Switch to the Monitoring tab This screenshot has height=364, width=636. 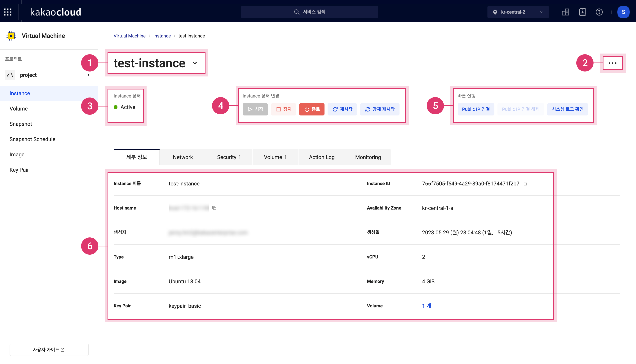[x=368, y=157]
